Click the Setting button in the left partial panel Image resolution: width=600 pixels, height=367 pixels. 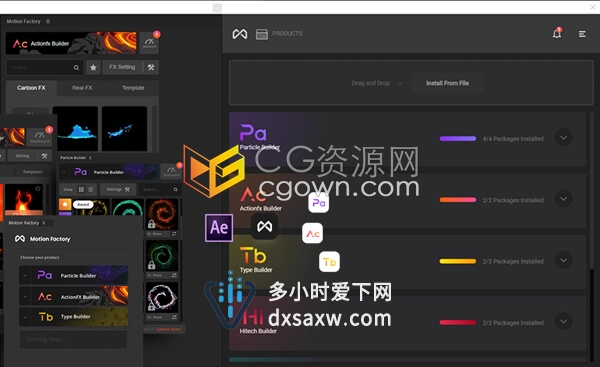pos(22,156)
